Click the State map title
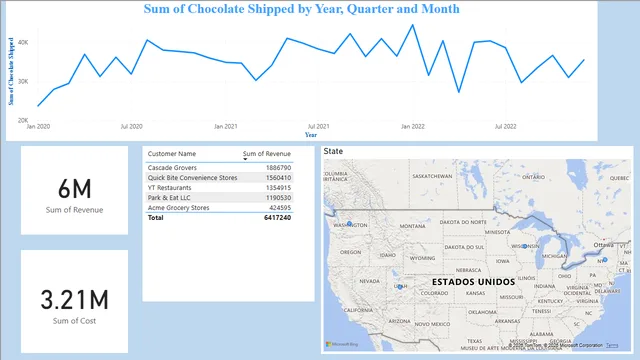This screenshot has width=640, height=360. 333,151
